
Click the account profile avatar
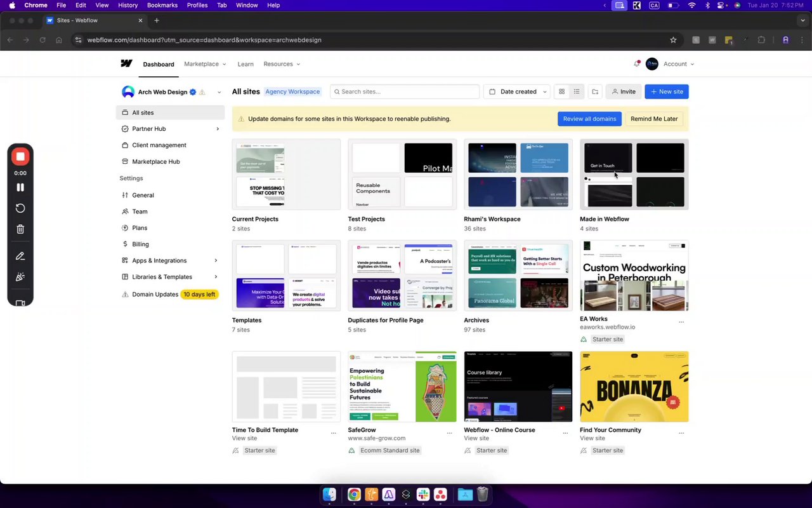pyautogui.click(x=652, y=64)
